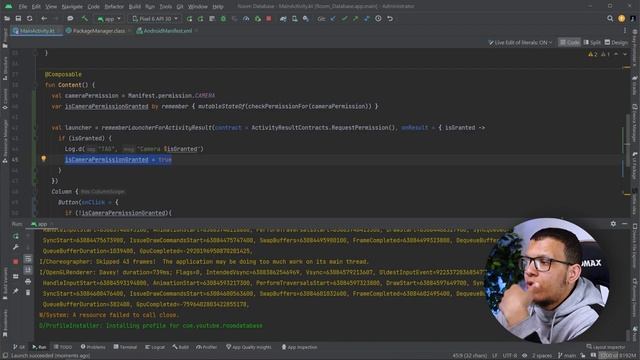
Task: Switch to the MainActivity.kt editor tab
Action: tap(36, 31)
